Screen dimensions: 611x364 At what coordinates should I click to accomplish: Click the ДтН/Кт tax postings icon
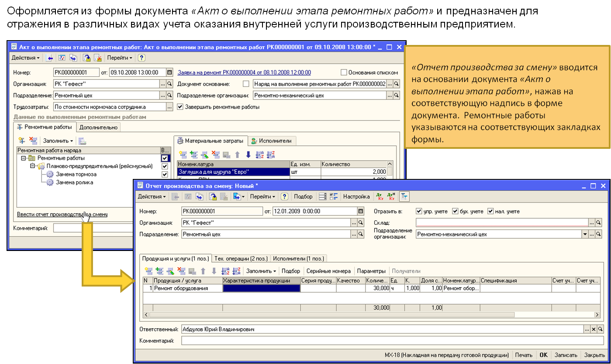coord(391,197)
